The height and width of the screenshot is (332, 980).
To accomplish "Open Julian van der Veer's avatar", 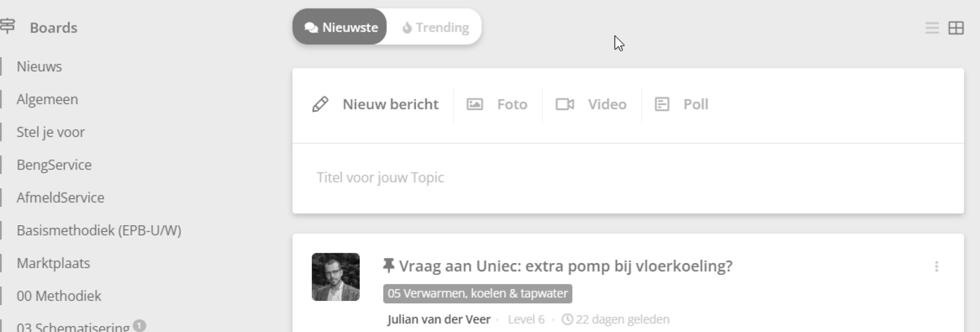I will coord(335,277).
